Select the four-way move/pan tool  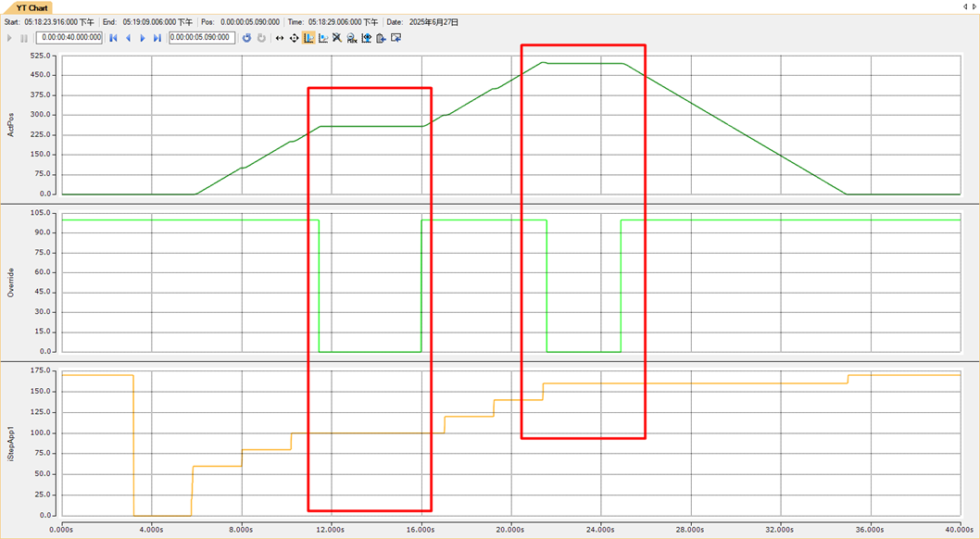click(x=295, y=38)
